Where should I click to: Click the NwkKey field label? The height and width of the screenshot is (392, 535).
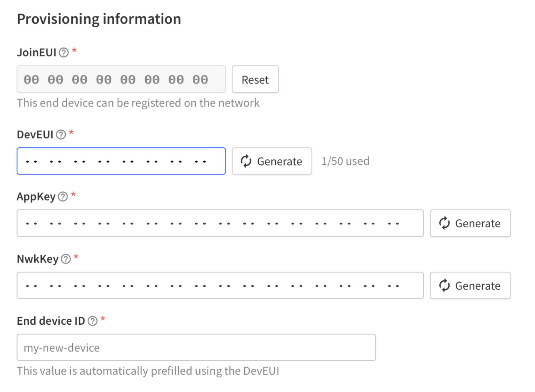(38, 259)
